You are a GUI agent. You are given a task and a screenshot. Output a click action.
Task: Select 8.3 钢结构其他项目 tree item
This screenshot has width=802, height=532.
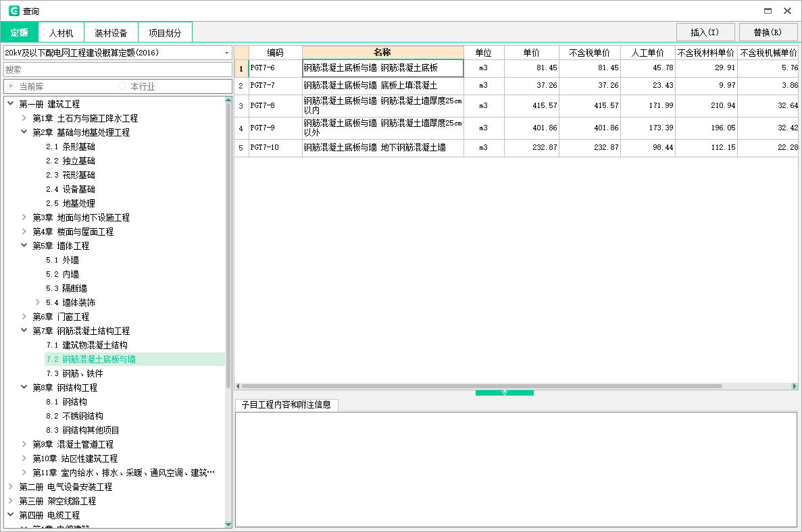(x=83, y=430)
